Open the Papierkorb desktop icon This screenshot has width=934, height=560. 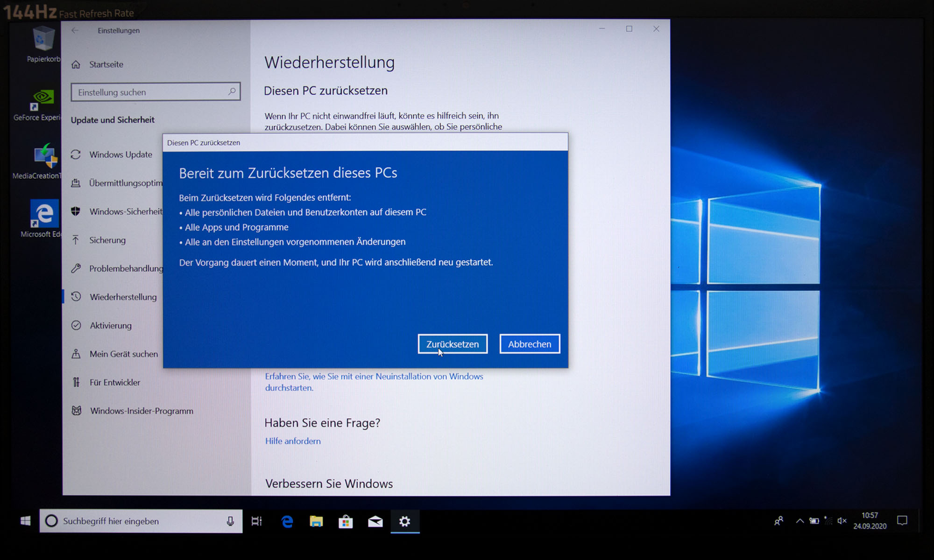point(43,45)
